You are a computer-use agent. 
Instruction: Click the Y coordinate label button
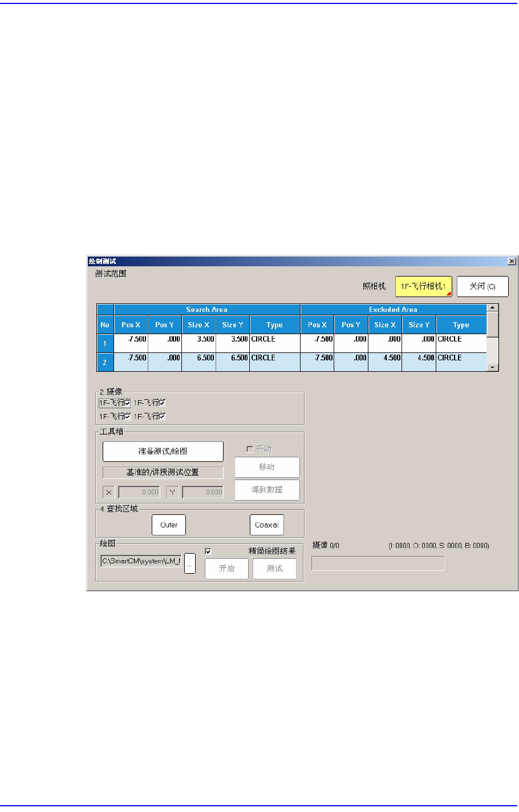[x=172, y=492]
